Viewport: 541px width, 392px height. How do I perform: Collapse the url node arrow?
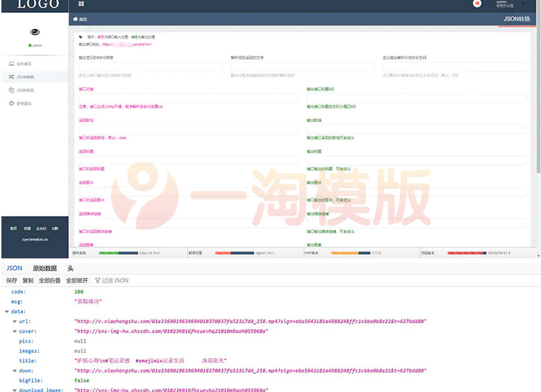click(14, 321)
